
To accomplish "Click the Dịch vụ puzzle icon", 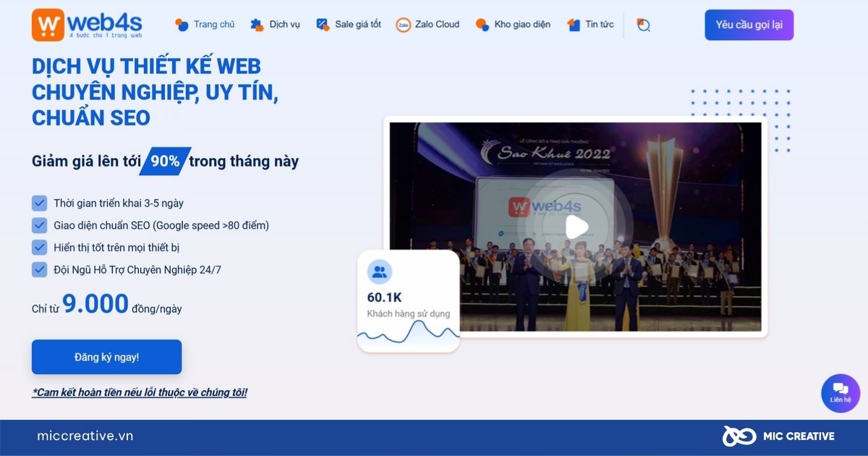I will [257, 25].
